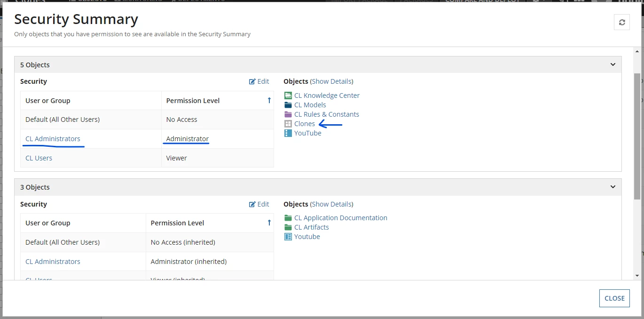Click CL Knowledge Center icon
The image size is (644, 319).
[288, 96]
